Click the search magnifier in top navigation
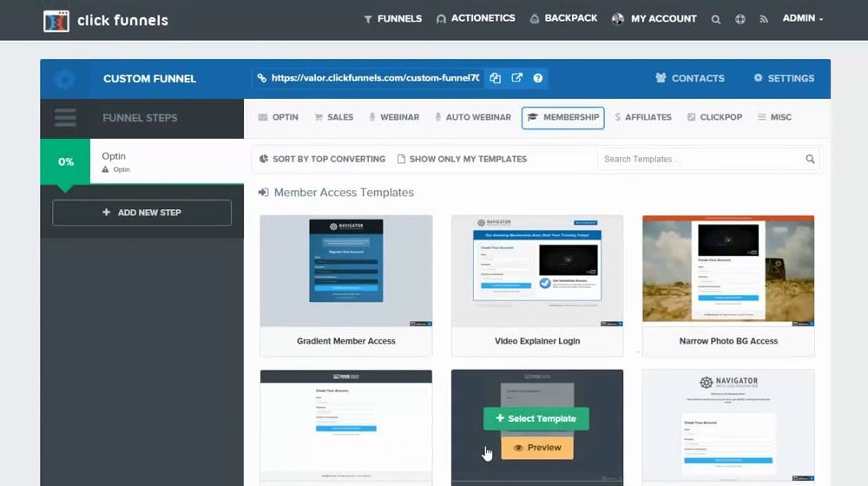 coord(716,19)
